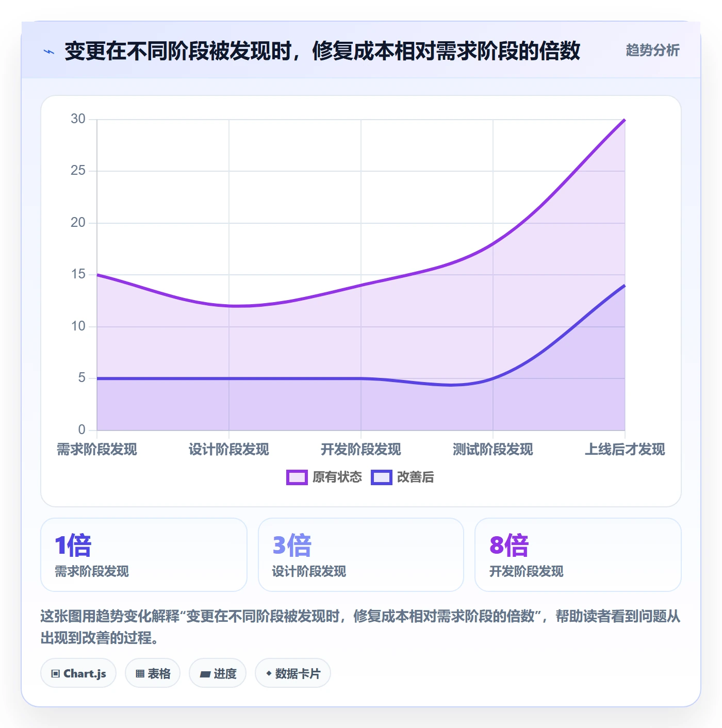Click the 原有状态 data point at 测试阶段发现

493,244
